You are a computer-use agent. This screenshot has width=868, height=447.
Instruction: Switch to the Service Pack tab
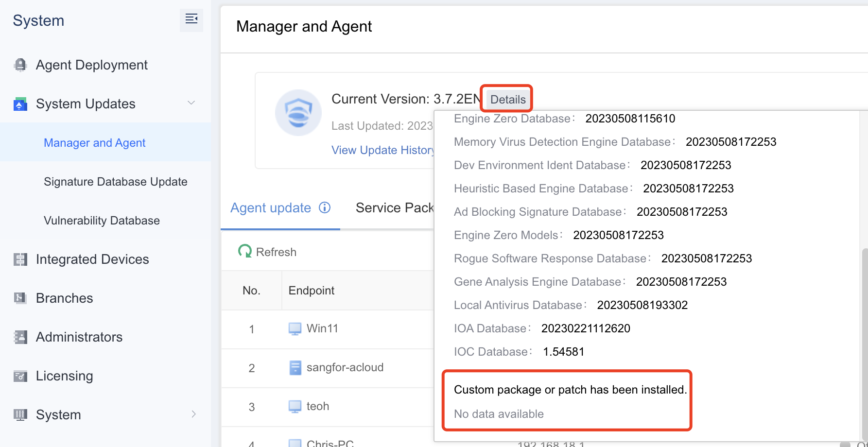394,208
